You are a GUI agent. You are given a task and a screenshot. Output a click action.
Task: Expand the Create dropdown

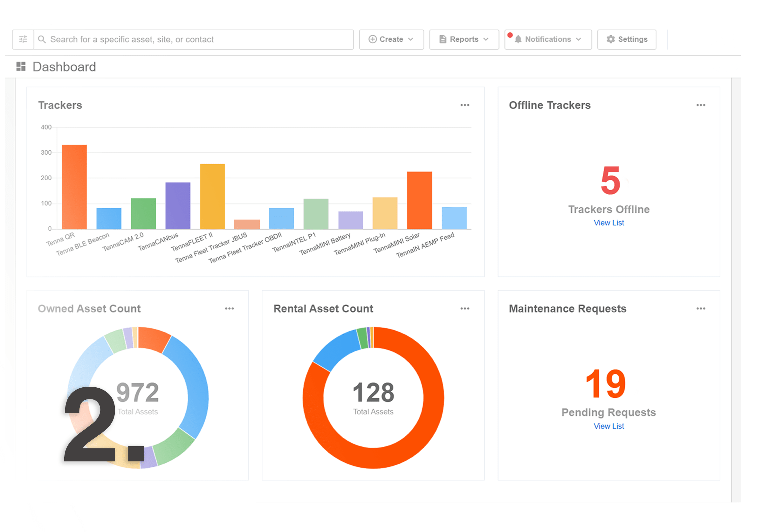[391, 39]
